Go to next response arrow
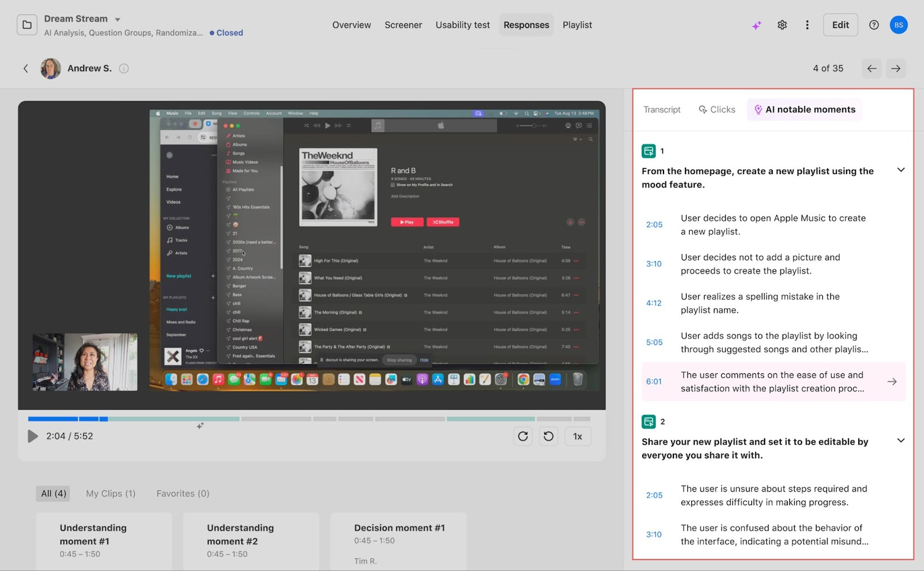This screenshot has width=924, height=571. (896, 68)
